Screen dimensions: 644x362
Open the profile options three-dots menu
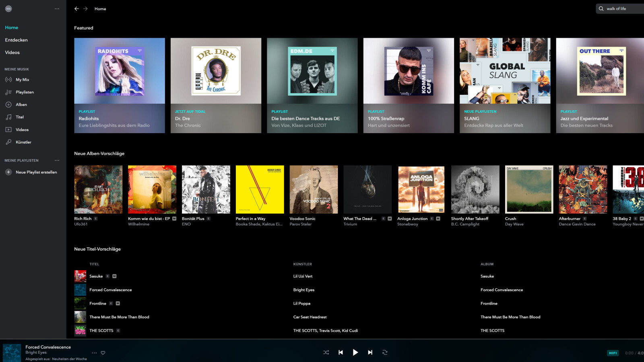pos(57,9)
